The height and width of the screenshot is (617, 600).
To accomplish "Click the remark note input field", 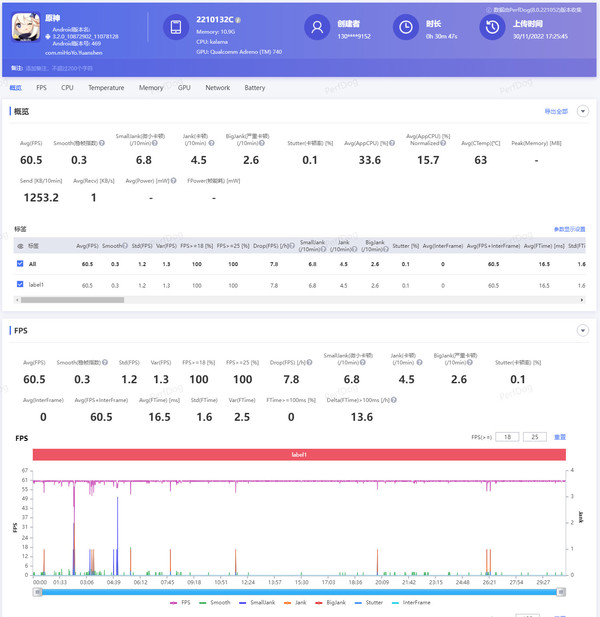I will pos(59,68).
